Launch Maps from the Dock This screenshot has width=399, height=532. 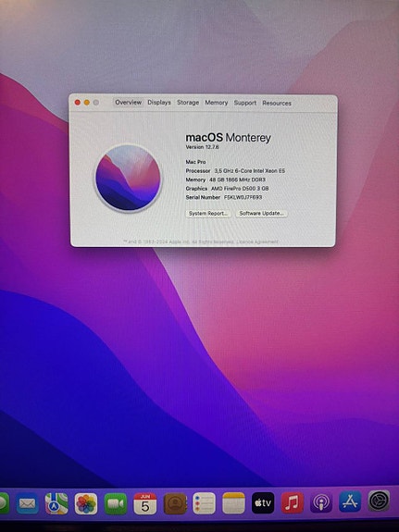(x=56, y=503)
